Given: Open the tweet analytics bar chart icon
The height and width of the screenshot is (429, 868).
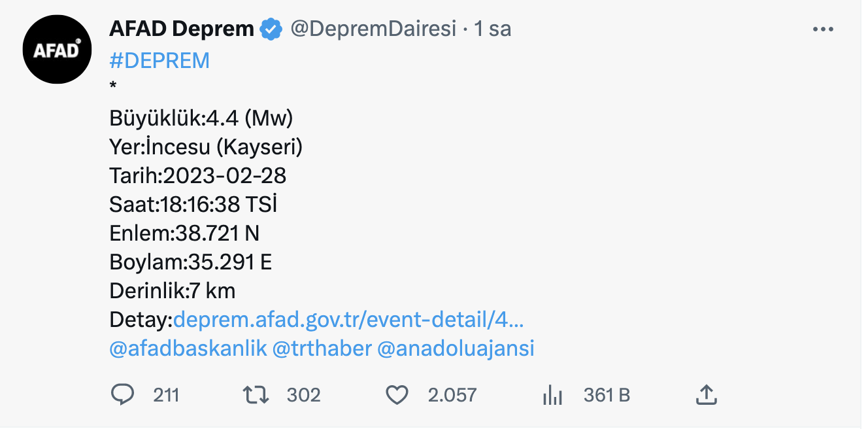Looking at the screenshot, I should 552,394.
